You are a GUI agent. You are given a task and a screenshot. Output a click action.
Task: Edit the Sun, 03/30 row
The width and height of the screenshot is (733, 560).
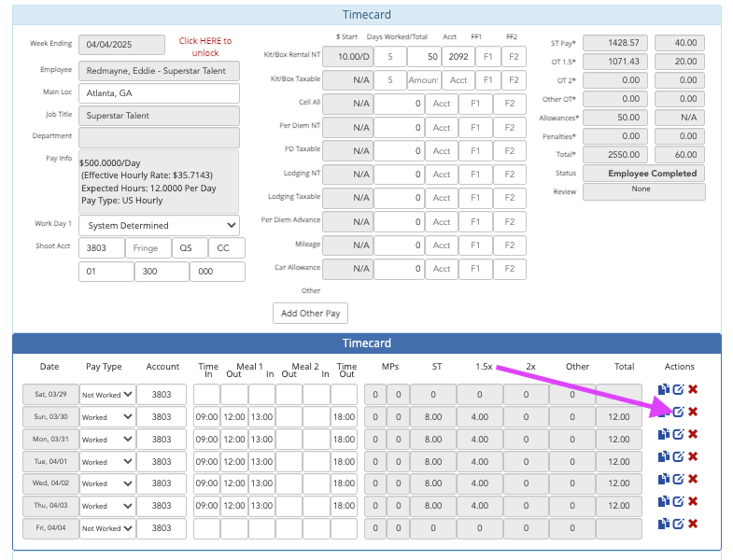[678, 412]
